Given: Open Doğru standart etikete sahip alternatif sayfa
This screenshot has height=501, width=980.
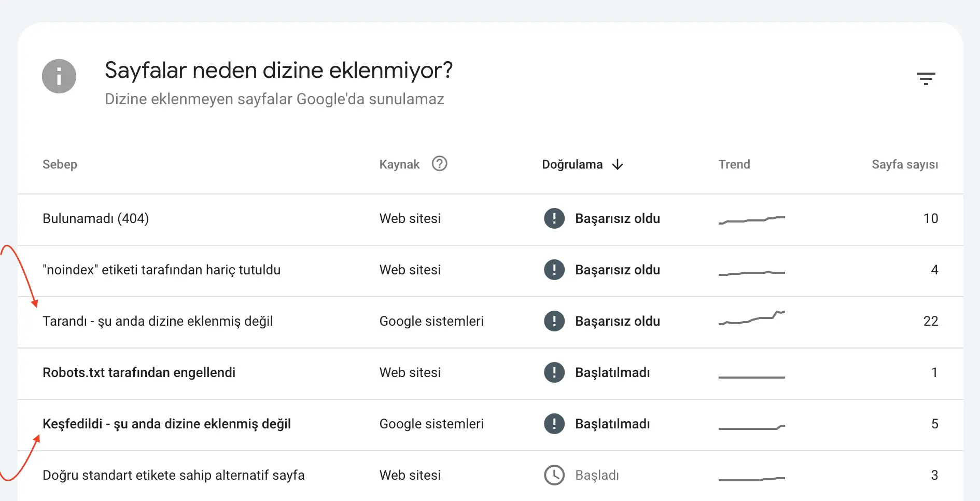Looking at the screenshot, I should pyautogui.click(x=491, y=476).
